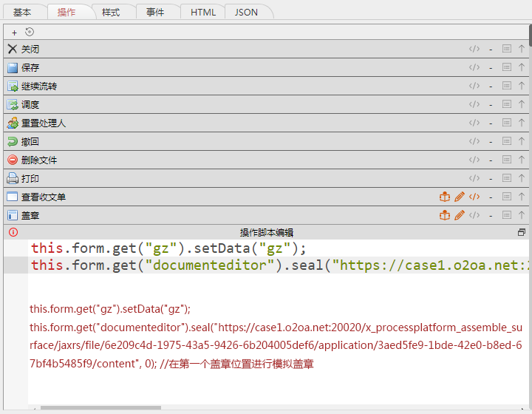Expand the 盖章 action row

point(30,215)
